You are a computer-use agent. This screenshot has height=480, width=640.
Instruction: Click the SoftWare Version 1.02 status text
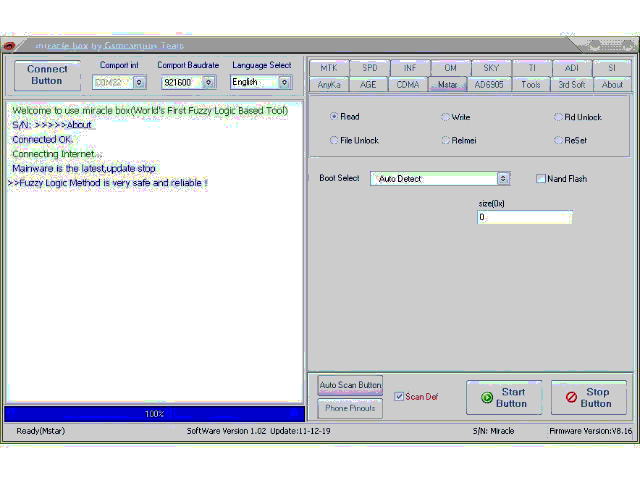coord(258,431)
